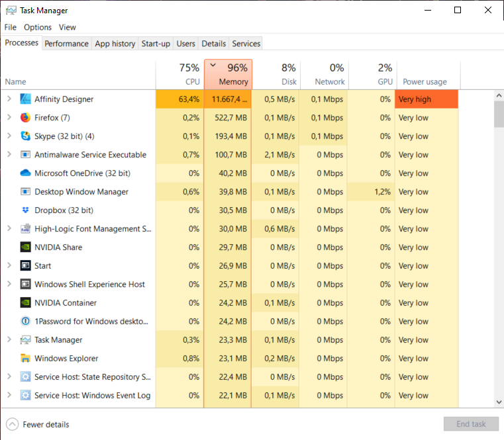Click Antimalware's 2,1 MB/s disk cell
Image resolution: width=504 pixels, height=440 pixels.
click(x=276, y=154)
